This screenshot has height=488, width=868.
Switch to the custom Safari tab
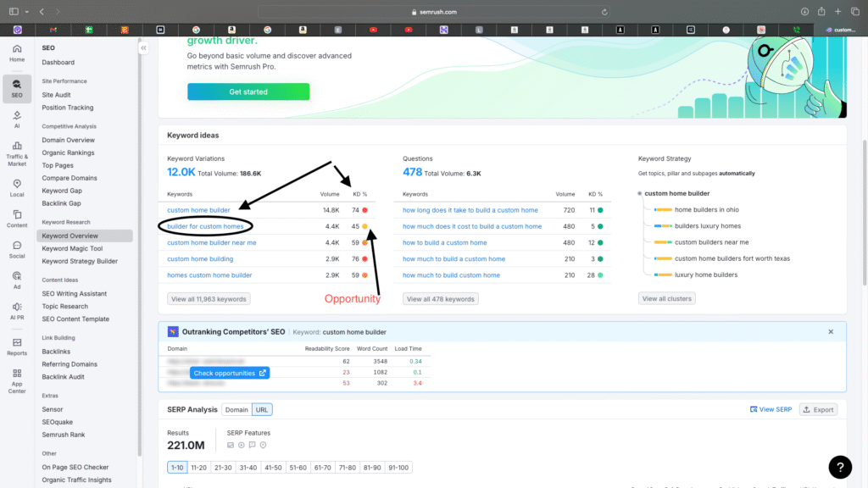tap(841, 29)
